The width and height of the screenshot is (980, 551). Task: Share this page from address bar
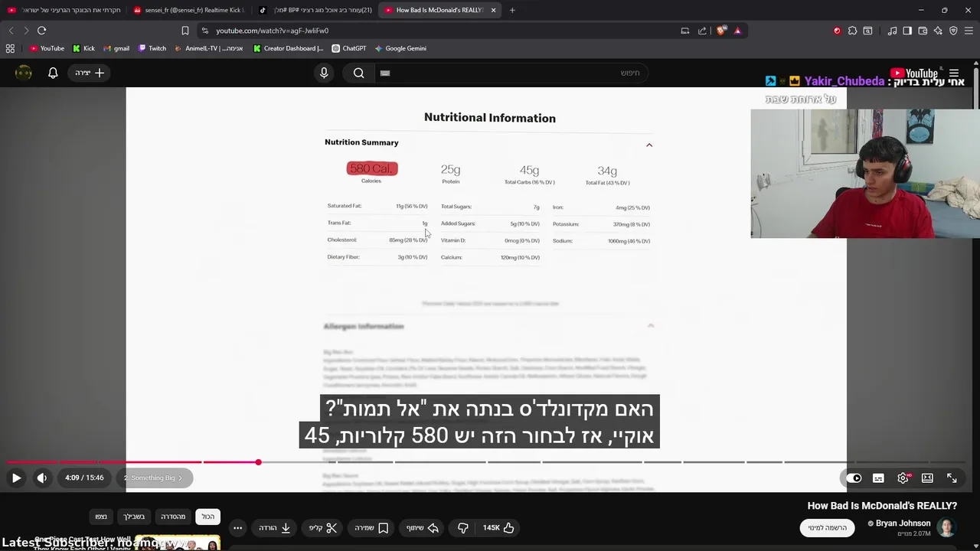[x=702, y=31]
